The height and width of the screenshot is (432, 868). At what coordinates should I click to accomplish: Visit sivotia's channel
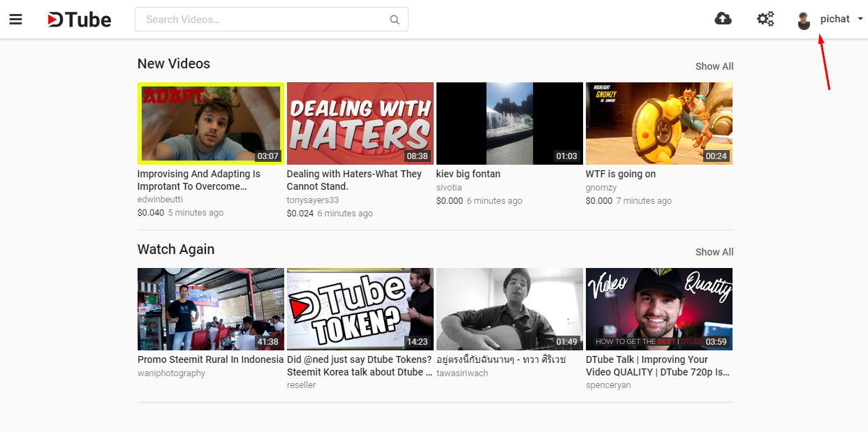coord(449,188)
